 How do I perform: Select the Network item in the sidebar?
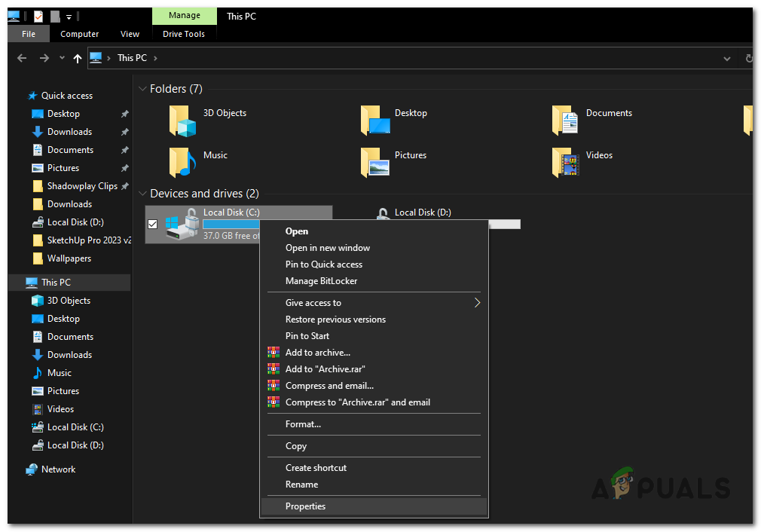click(x=58, y=469)
